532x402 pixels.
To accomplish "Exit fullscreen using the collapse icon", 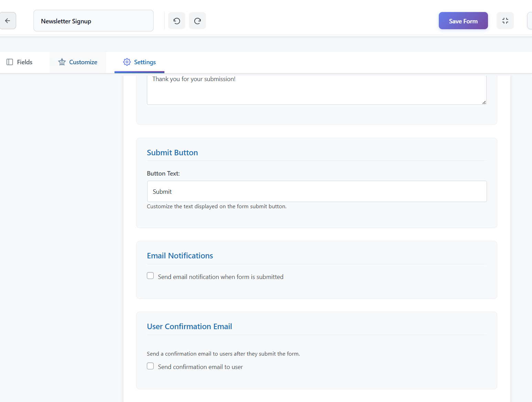I will coord(505,21).
